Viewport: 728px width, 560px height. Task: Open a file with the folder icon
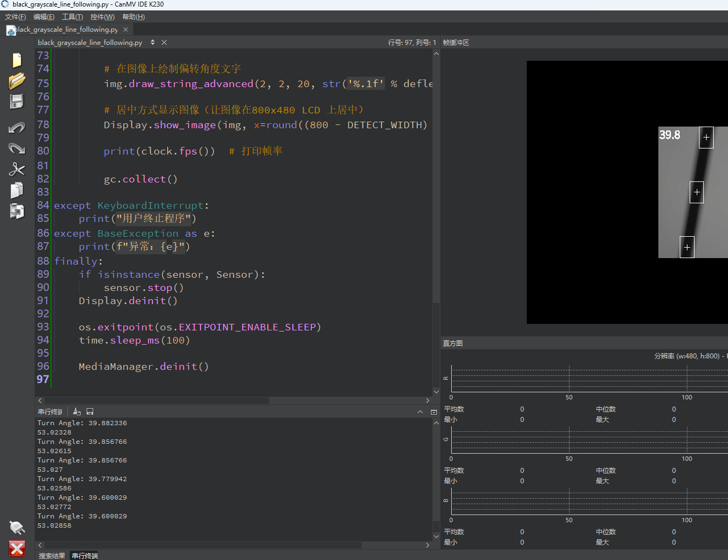coord(17,81)
